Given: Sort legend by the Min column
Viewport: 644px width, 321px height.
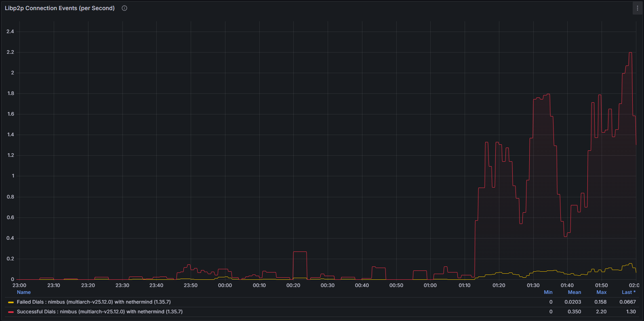Looking at the screenshot, I should point(548,292).
